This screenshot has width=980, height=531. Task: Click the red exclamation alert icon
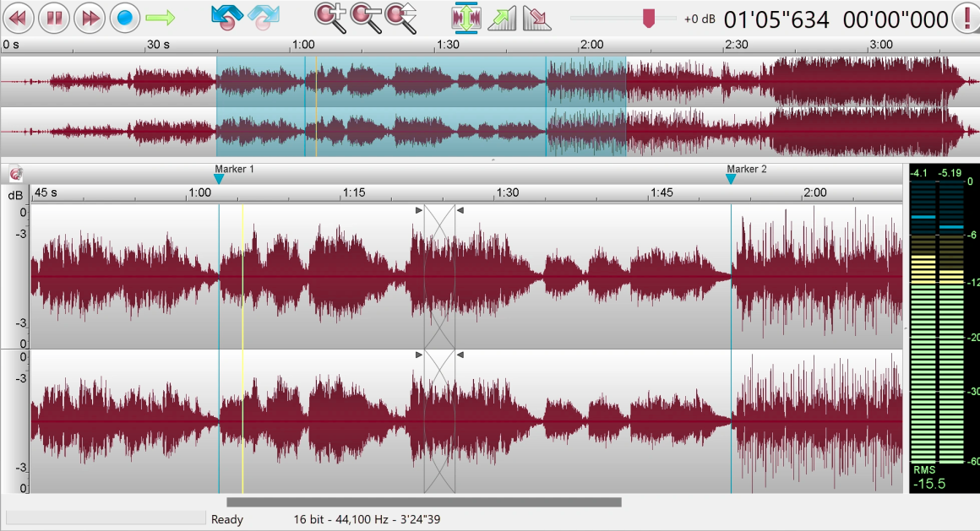966,18
